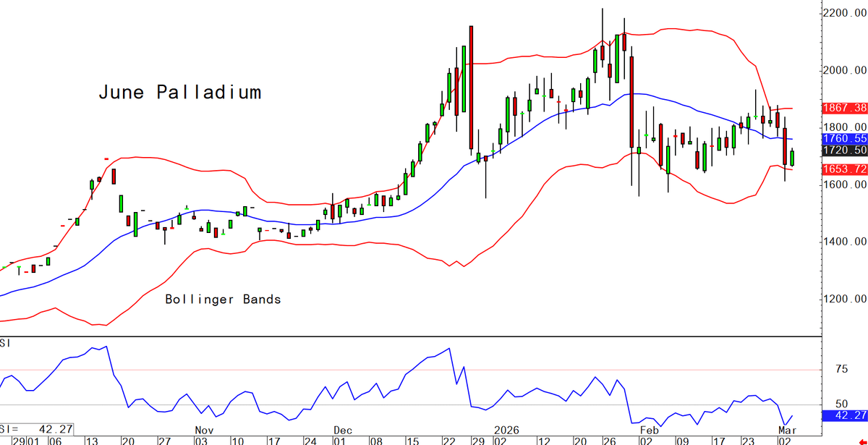The image size is (868, 445).
Task: Select the 2200.00 price axis label
Action: 846,14
